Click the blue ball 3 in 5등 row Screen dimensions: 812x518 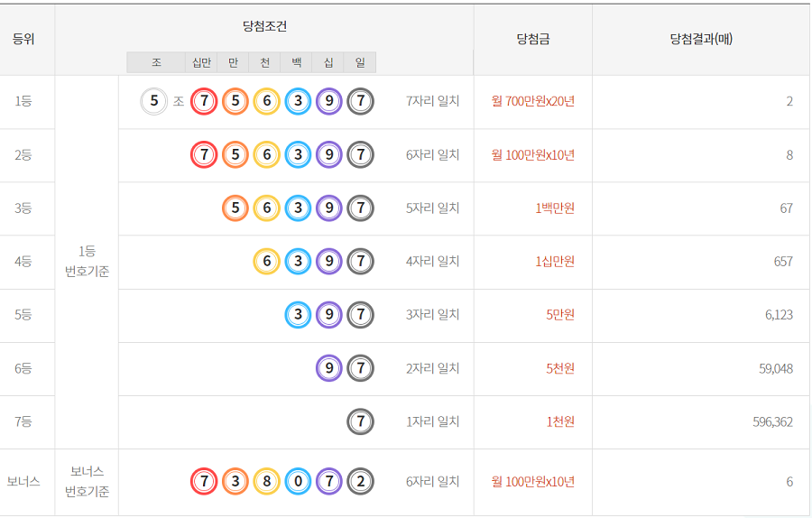298,315
